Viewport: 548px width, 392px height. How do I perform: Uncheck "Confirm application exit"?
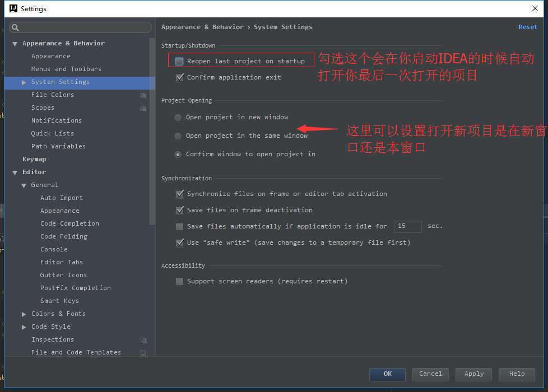(180, 78)
